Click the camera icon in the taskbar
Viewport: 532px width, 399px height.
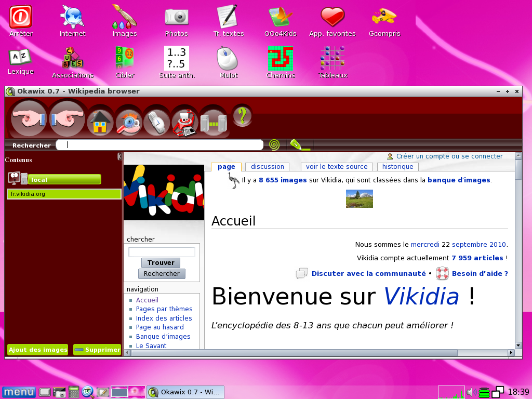pyautogui.click(x=59, y=392)
